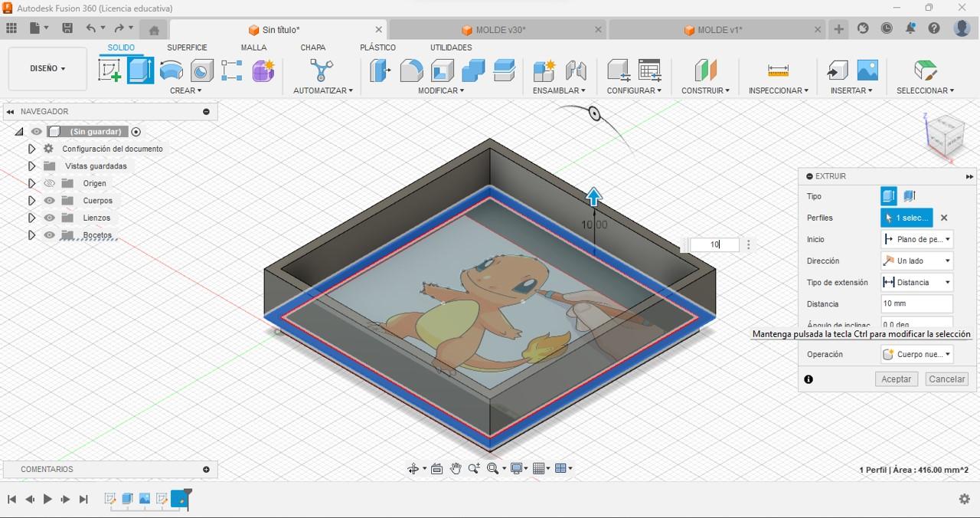Play the timeline
Image resolution: width=980 pixels, height=518 pixels.
[x=47, y=499]
